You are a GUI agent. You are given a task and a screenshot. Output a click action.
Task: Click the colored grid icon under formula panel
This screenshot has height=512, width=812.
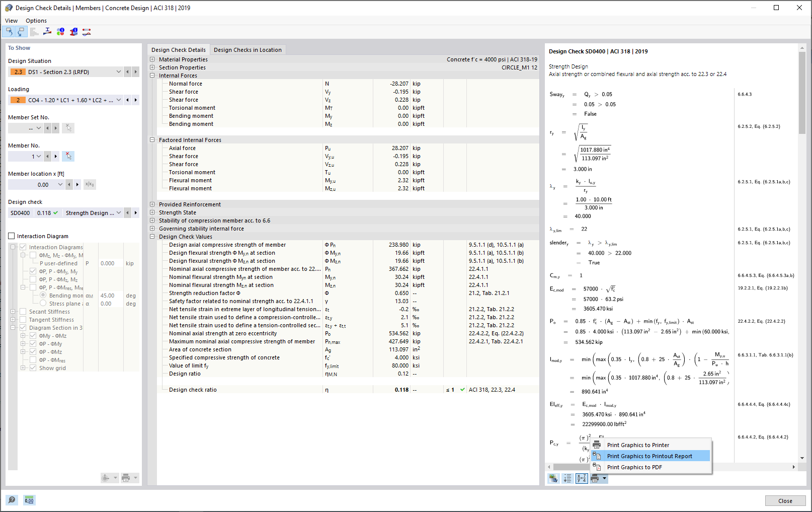tap(553, 479)
